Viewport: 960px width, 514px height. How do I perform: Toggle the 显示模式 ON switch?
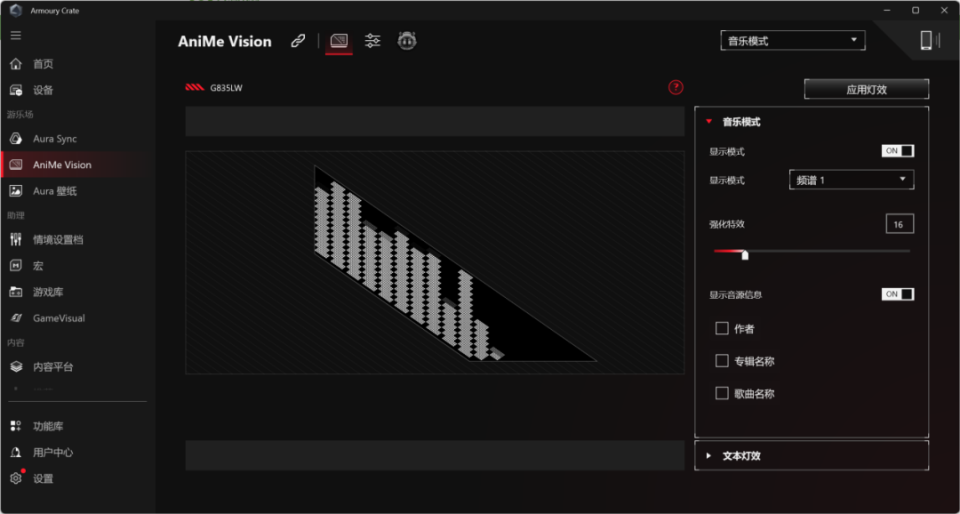coord(898,151)
